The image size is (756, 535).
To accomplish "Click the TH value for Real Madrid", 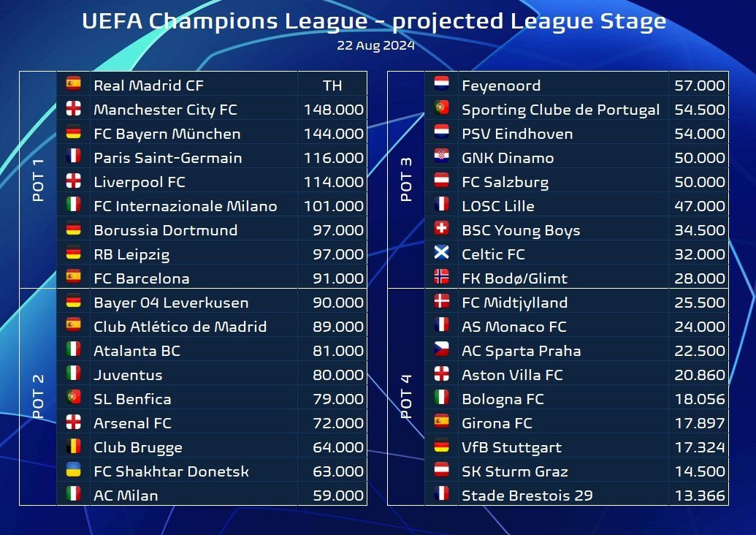I will pyautogui.click(x=332, y=86).
